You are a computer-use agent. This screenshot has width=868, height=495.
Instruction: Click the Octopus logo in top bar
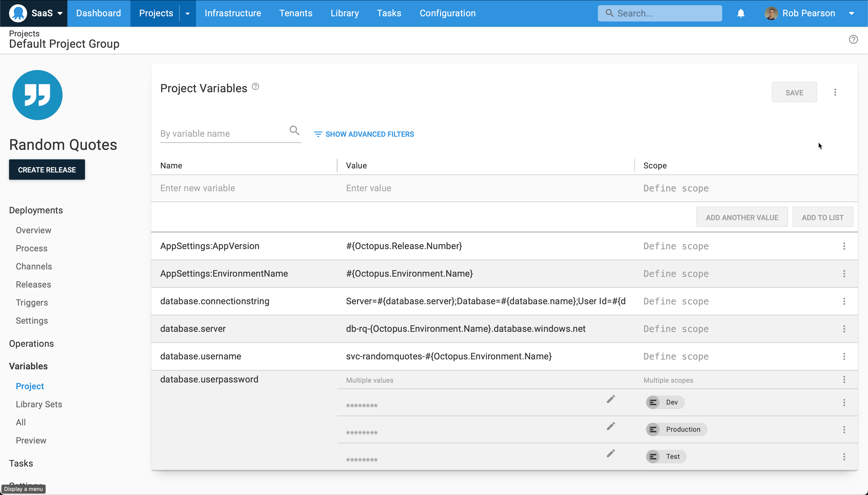pyautogui.click(x=18, y=13)
